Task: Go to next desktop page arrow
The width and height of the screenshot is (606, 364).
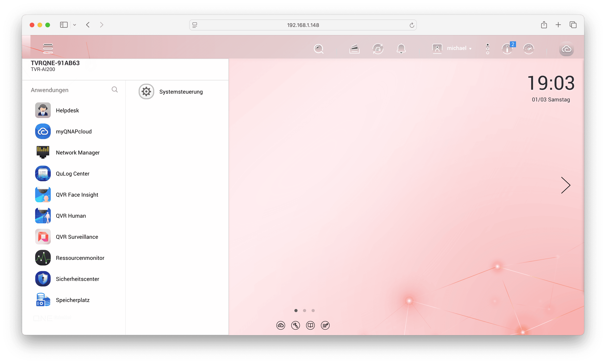Action: coord(566,185)
